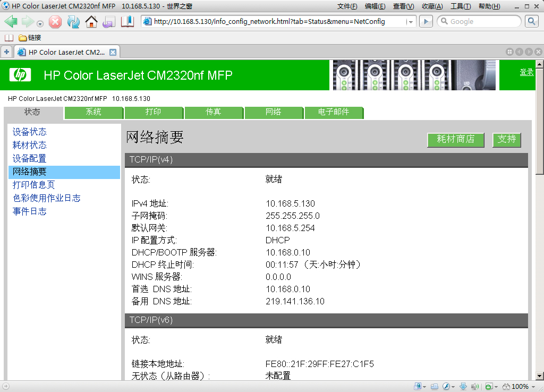The height and width of the screenshot is (392, 544).
Task: Open the favorites book icon in toolbar
Action: pyautogui.click(x=127, y=22)
